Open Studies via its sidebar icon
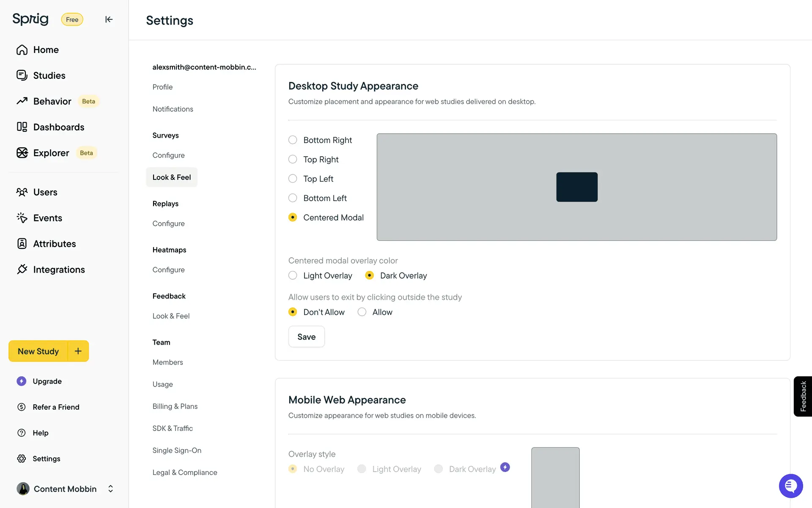The width and height of the screenshot is (812, 508). point(22,75)
